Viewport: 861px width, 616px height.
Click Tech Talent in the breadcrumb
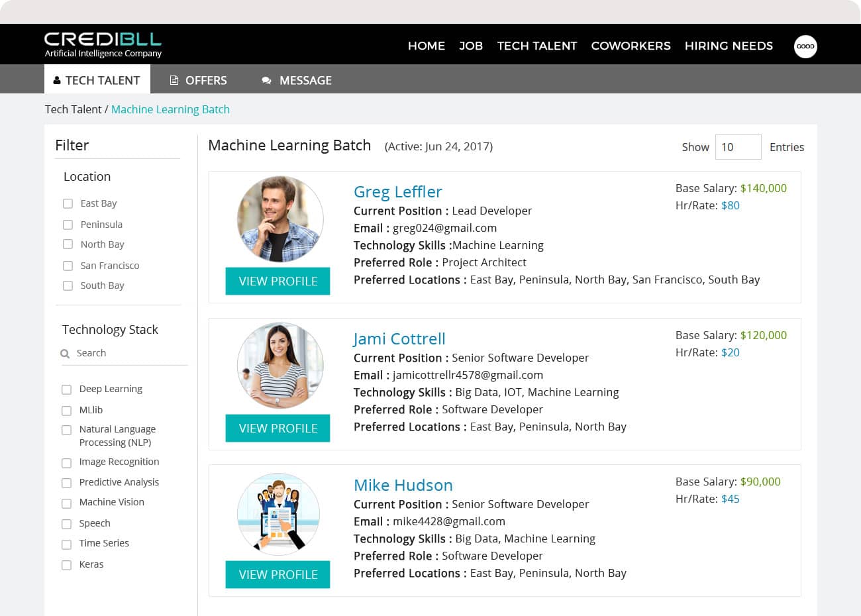[x=73, y=109]
